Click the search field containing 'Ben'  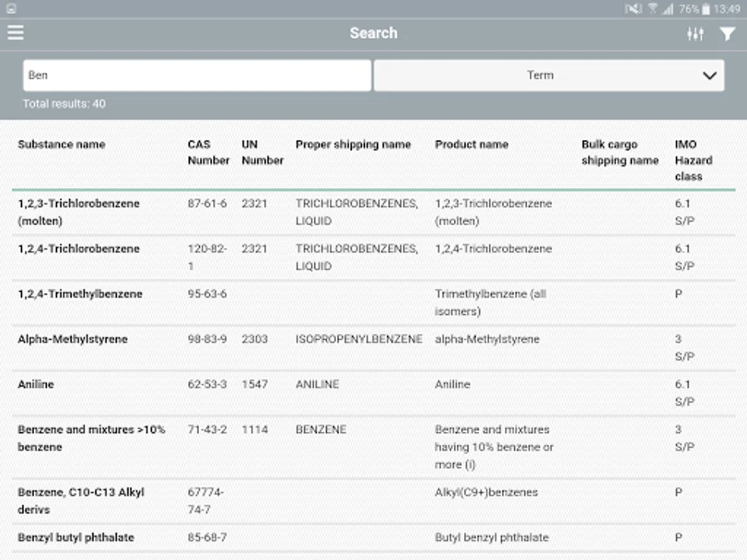(197, 75)
